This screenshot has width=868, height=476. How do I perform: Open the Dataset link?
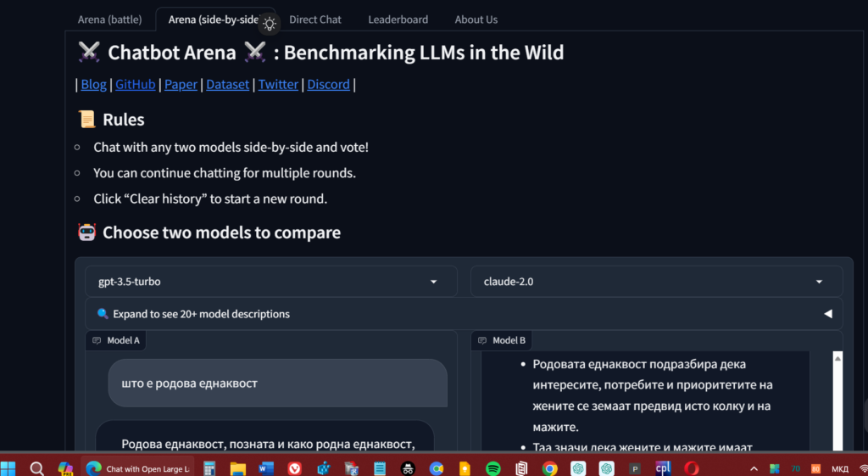click(227, 84)
